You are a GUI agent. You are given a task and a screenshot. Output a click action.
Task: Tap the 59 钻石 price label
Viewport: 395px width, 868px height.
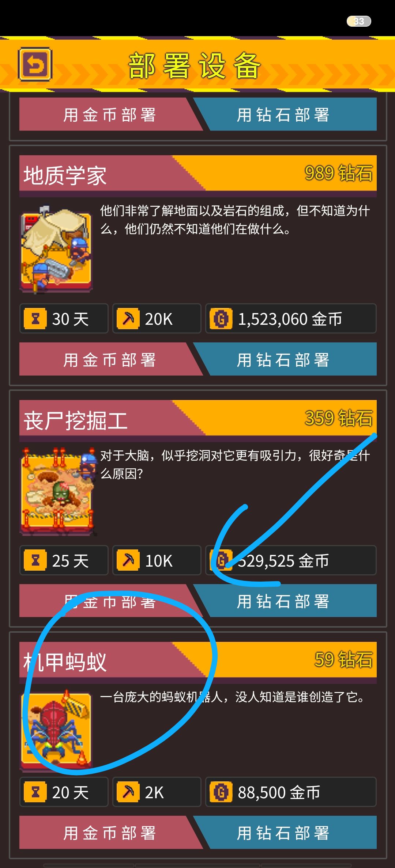(343, 659)
